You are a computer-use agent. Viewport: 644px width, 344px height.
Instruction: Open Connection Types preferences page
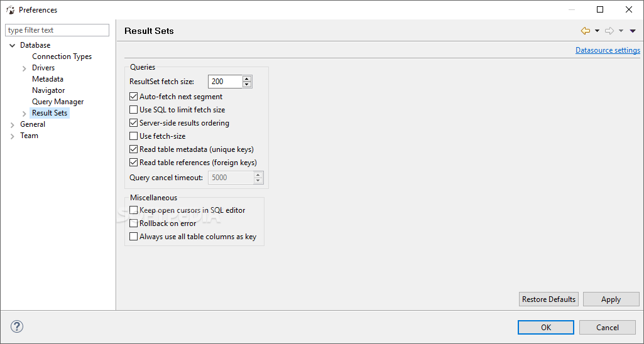coord(62,56)
